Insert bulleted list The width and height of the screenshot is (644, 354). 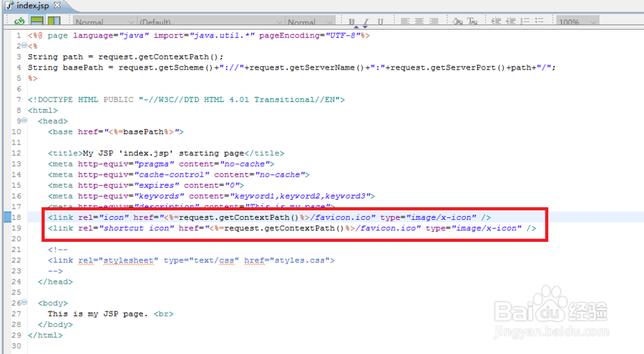click(539, 21)
